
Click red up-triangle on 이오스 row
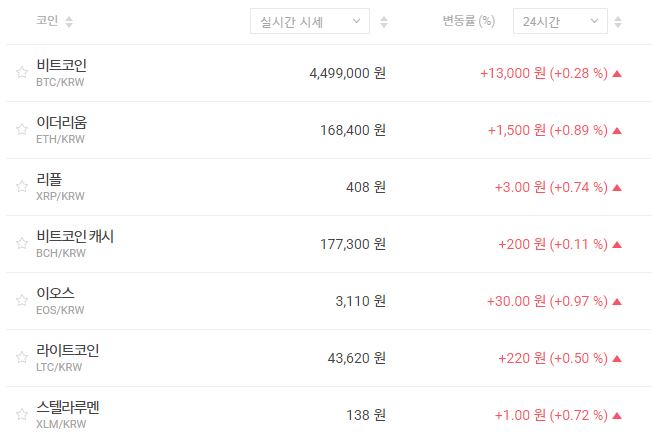617,301
